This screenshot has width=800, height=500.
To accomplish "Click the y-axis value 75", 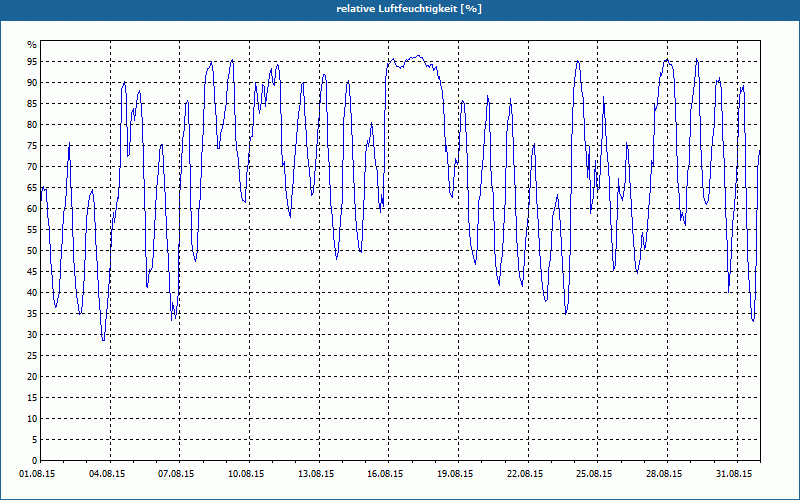I will (32, 146).
